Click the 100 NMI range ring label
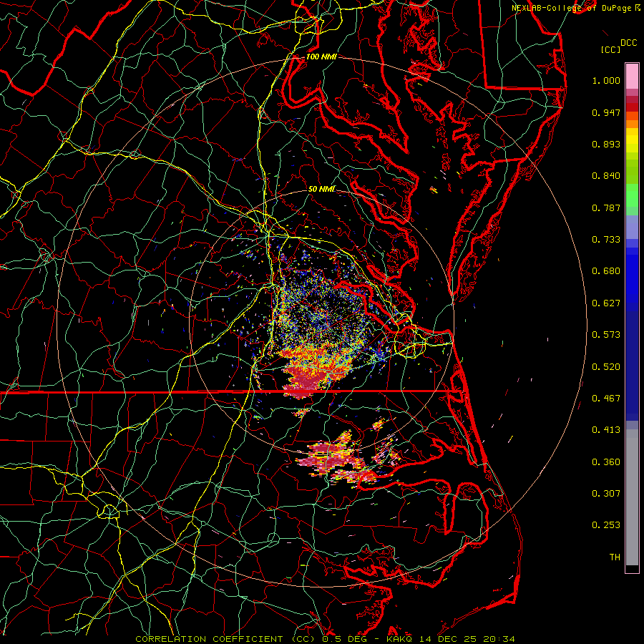 click(x=321, y=57)
